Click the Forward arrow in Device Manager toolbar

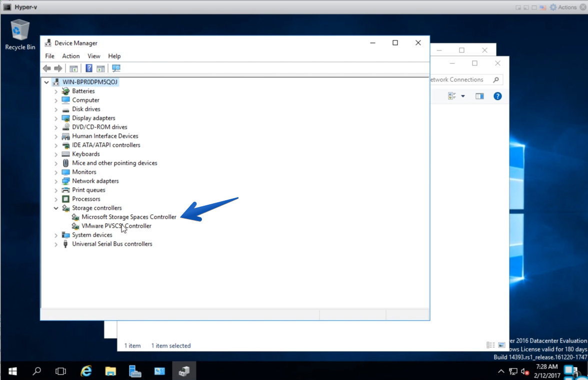[x=58, y=68]
